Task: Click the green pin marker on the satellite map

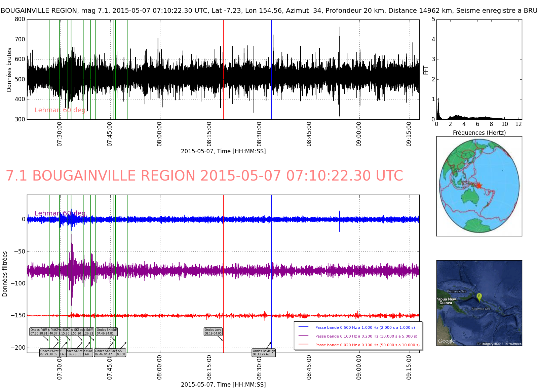Action: click(x=479, y=297)
